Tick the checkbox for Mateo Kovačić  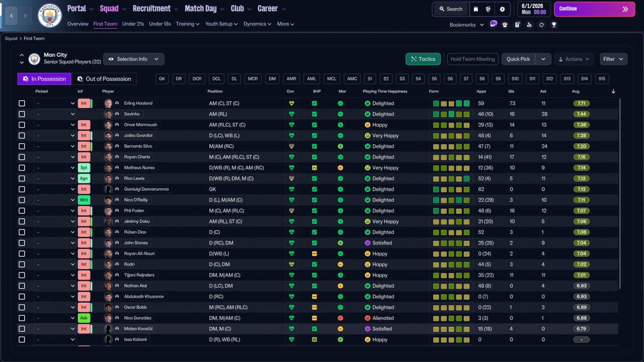coord(22,329)
